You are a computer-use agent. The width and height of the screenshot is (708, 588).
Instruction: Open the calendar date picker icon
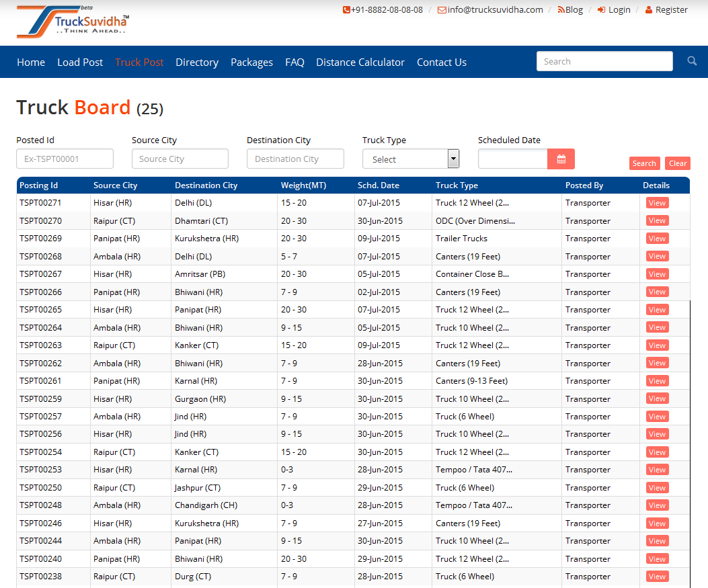[x=561, y=159]
